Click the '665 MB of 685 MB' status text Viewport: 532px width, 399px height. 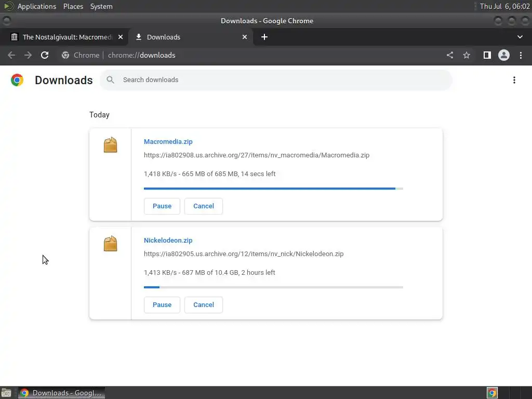210,174
